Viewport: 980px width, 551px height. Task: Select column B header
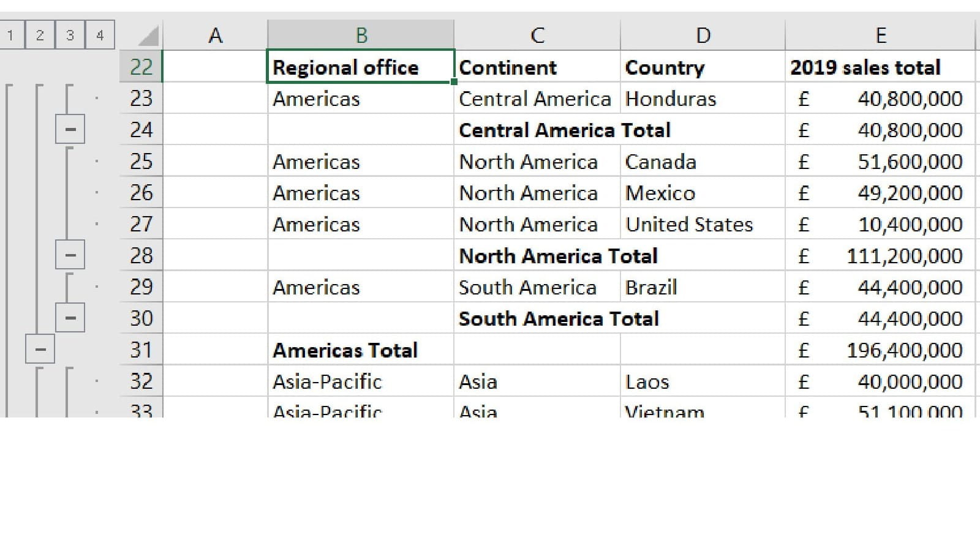pos(361,36)
